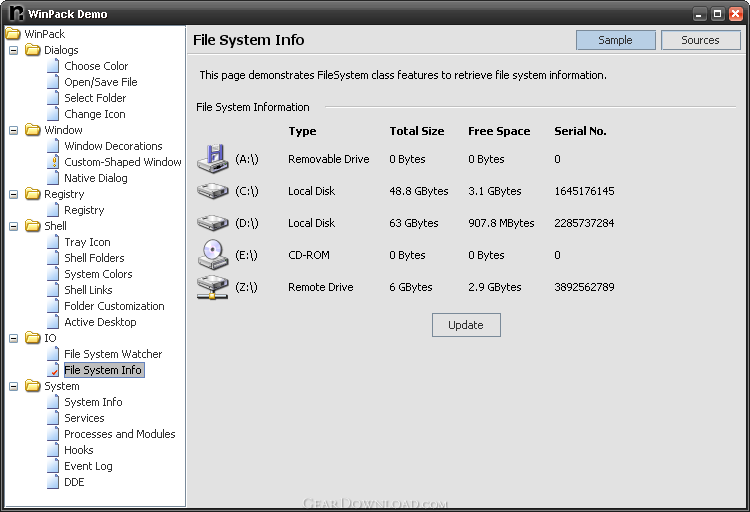Click the CD-ROM type label
Image resolution: width=750 pixels, height=512 pixels.
click(309, 255)
